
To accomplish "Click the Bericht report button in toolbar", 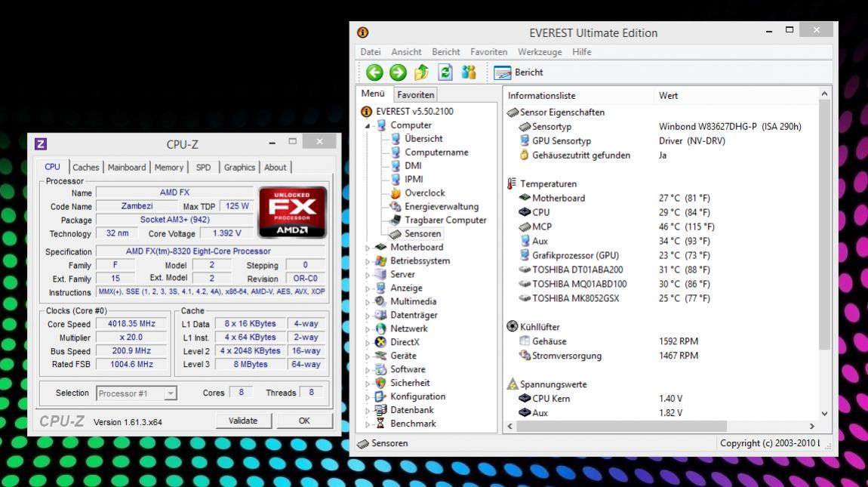I will click(x=518, y=72).
